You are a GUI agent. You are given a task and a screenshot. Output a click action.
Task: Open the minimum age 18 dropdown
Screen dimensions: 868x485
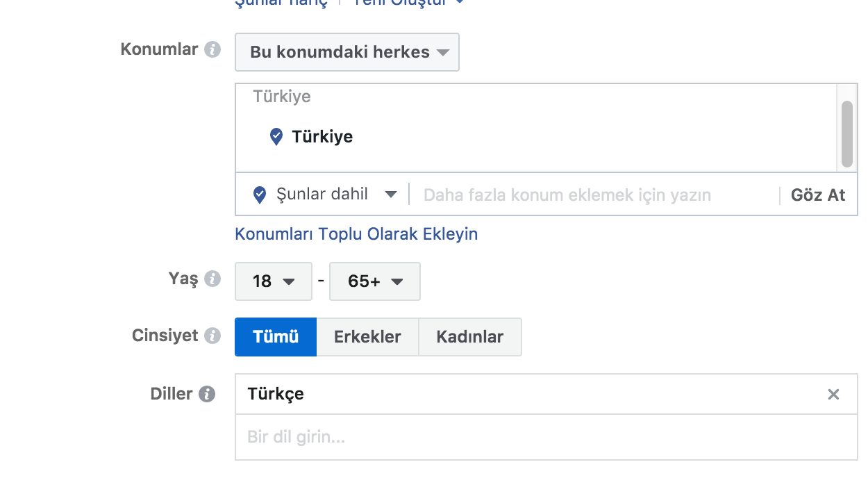click(274, 281)
